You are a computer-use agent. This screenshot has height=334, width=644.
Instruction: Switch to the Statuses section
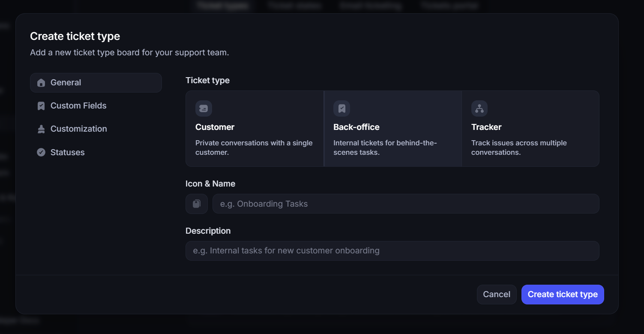pyautogui.click(x=67, y=152)
